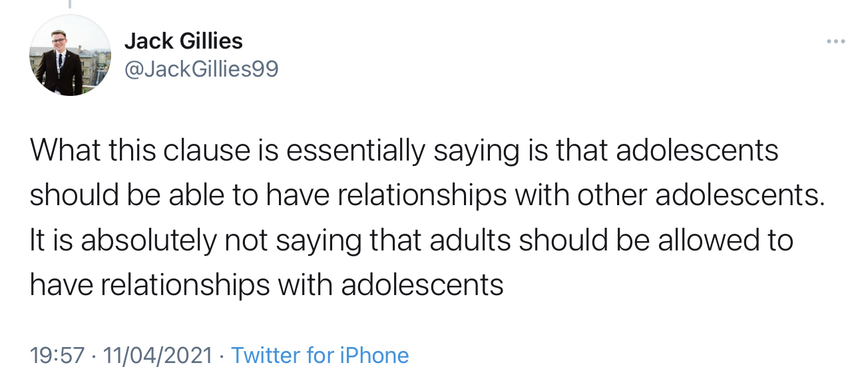Click the line starting "should be able to"
Viewport: 868px width, 385px height.
427,196
